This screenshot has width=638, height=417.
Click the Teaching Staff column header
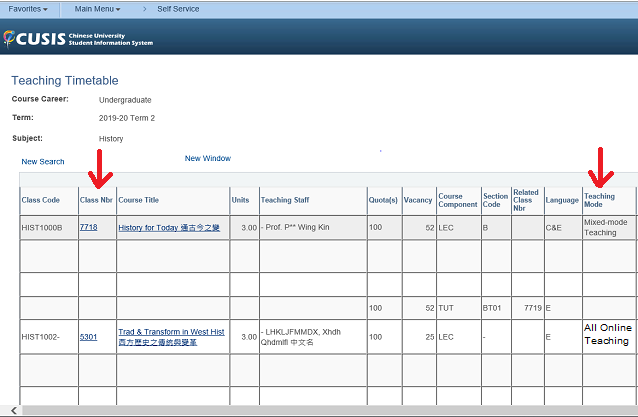[x=290, y=200]
